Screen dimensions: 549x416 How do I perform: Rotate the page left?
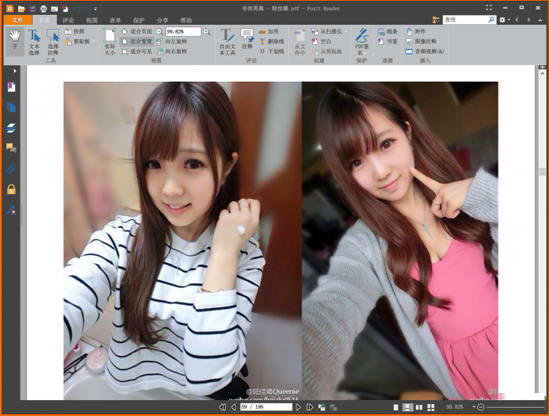click(x=172, y=41)
